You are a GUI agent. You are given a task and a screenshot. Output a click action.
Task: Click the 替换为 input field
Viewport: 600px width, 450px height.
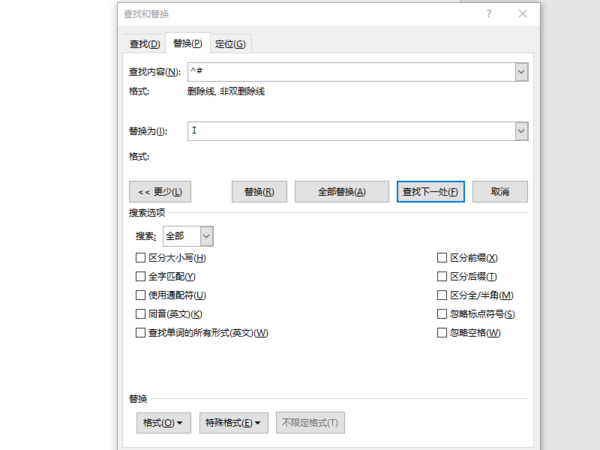(351, 131)
